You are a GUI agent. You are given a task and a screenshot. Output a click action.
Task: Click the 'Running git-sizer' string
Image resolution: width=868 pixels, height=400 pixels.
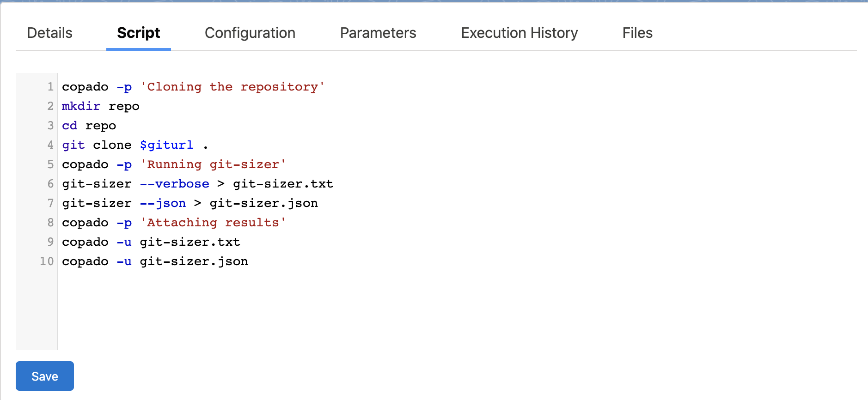click(x=213, y=164)
